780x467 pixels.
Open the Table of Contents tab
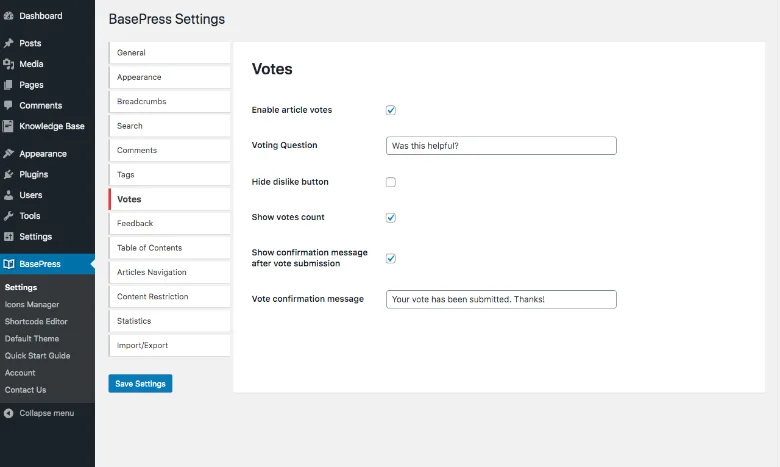[x=170, y=248]
